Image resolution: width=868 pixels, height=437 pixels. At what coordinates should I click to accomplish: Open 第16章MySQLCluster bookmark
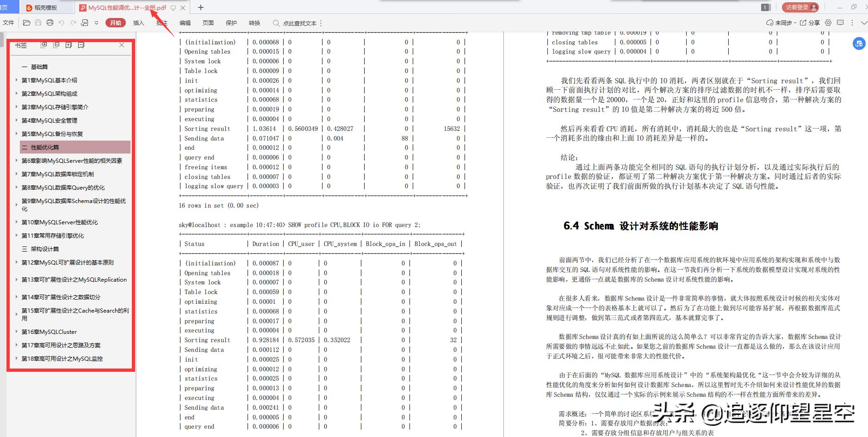[x=49, y=332]
